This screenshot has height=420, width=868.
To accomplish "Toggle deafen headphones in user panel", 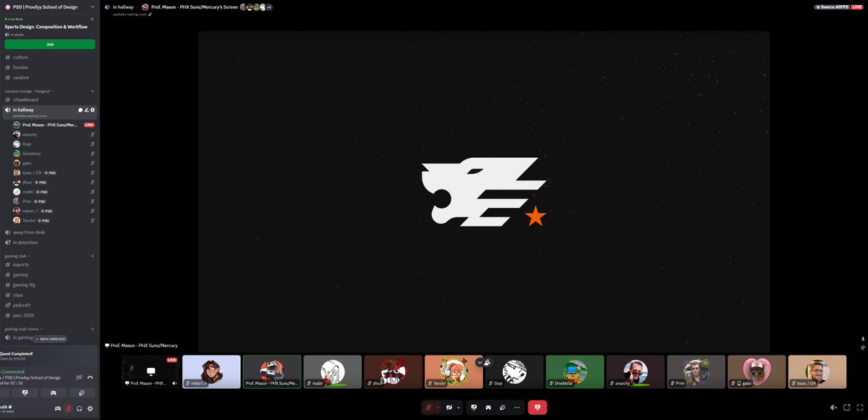I will click(80, 408).
